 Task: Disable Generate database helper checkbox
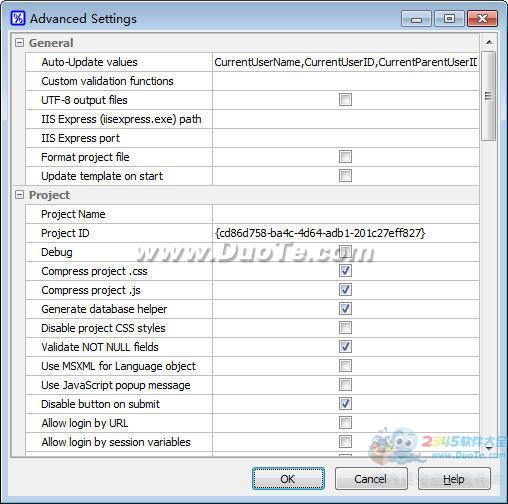(345, 308)
